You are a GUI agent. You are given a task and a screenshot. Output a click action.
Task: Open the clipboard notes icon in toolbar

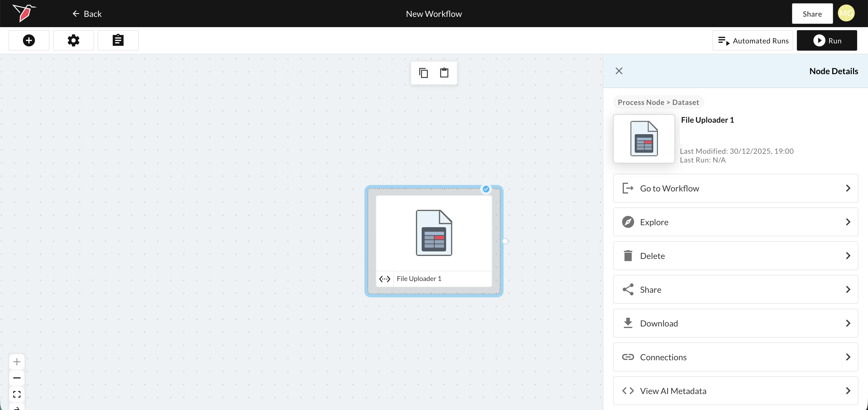tap(118, 40)
